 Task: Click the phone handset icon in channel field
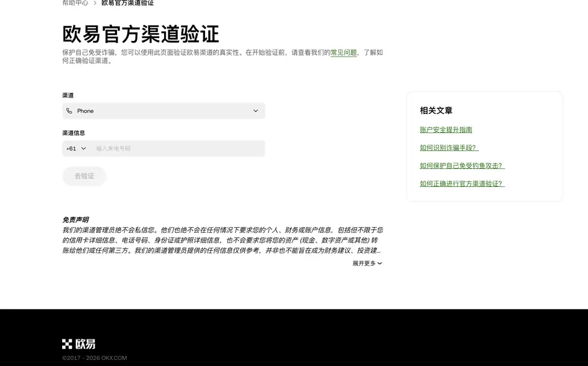[69, 110]
